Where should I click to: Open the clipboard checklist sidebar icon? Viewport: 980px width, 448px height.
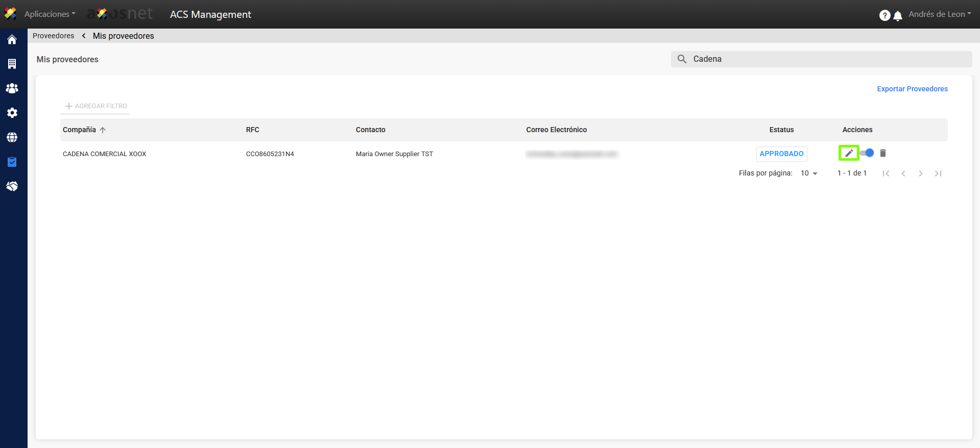tap(12, 162)
